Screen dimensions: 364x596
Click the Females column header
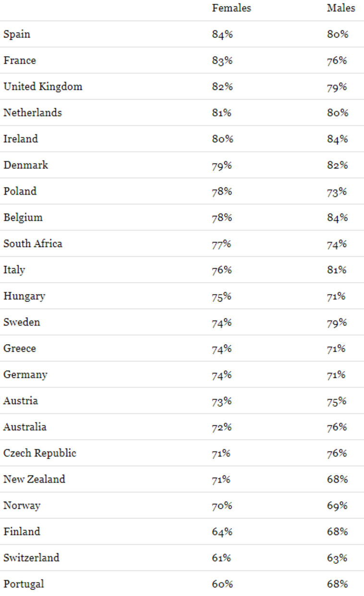tap(231, 8)
